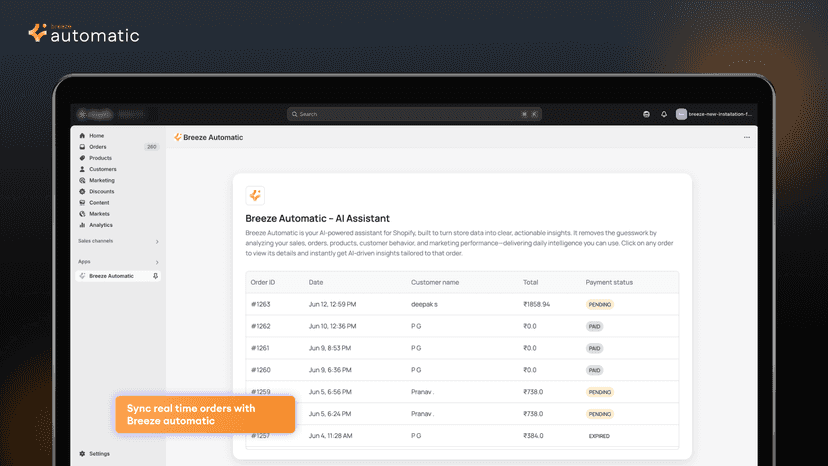Image resolution: width=828 pixels, height=466 pixels.
Task: Click the Content icon in sidebar
Action: click(x=82, y=202)
